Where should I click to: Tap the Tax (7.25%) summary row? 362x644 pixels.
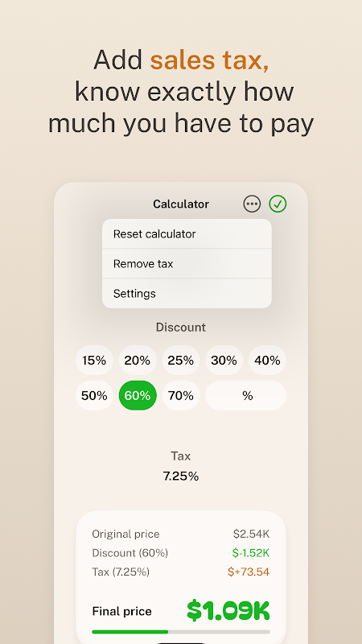(x=181, y=572)
